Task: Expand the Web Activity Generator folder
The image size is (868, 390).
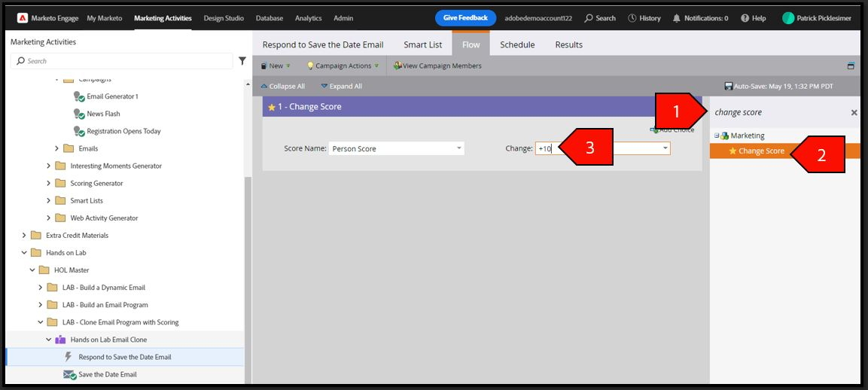Action: tap(48, 218)
